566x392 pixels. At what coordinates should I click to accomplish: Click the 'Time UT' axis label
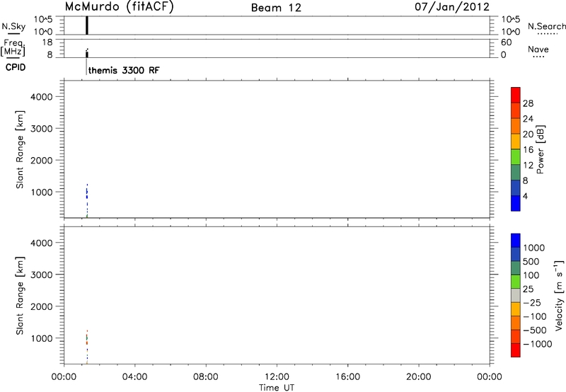coord(277,388)
